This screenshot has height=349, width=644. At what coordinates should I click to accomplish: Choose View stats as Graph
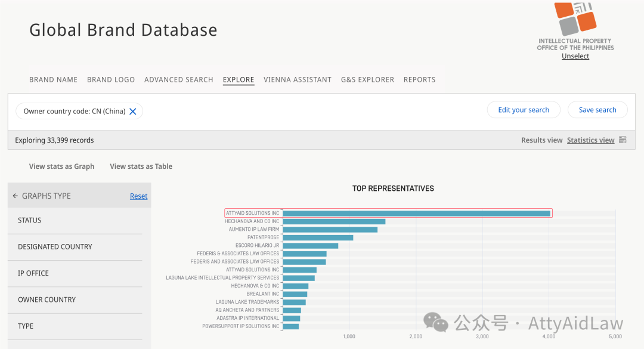pos(61,166)
